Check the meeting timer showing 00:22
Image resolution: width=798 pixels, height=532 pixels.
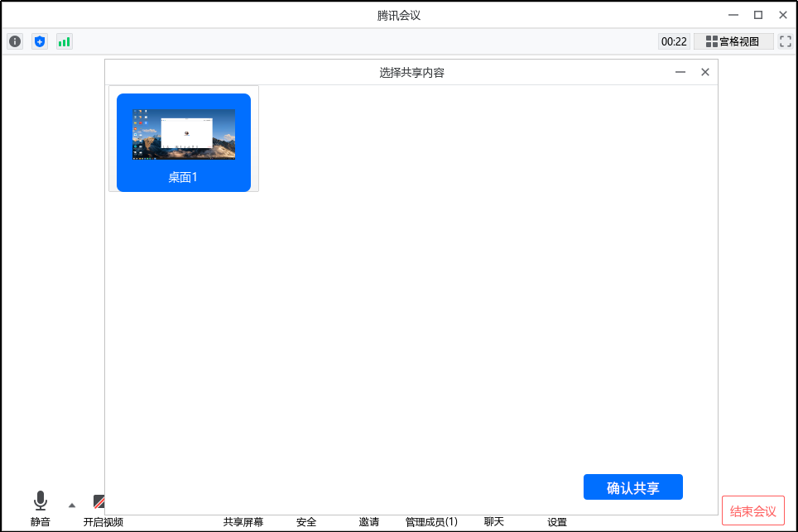[674, 41]
